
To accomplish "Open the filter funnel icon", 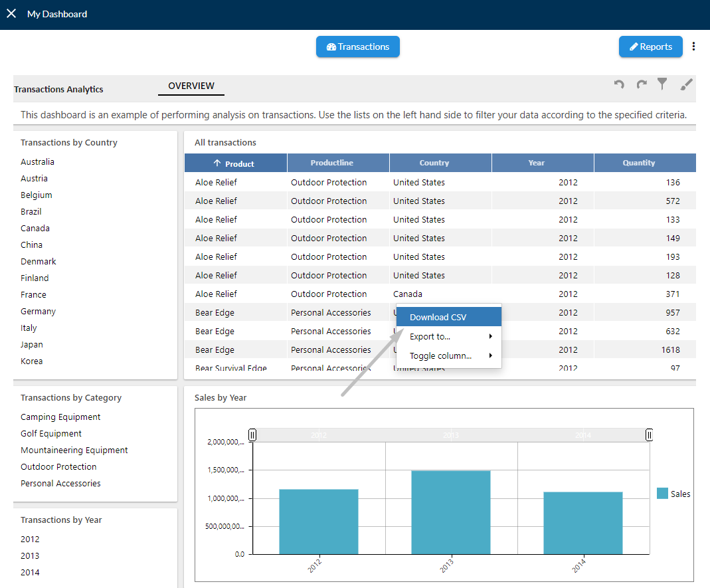I will (662, 84).
